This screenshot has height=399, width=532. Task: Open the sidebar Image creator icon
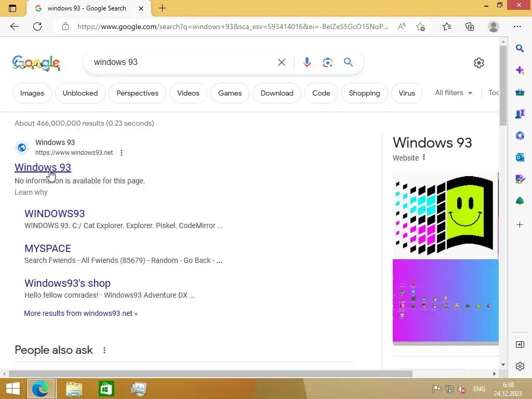[x=520, y=179]
